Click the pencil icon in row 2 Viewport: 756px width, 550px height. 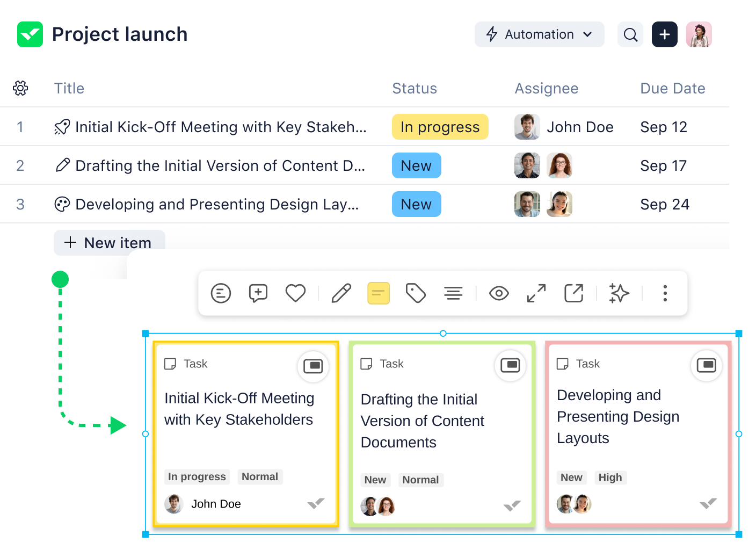pos(63,165)
